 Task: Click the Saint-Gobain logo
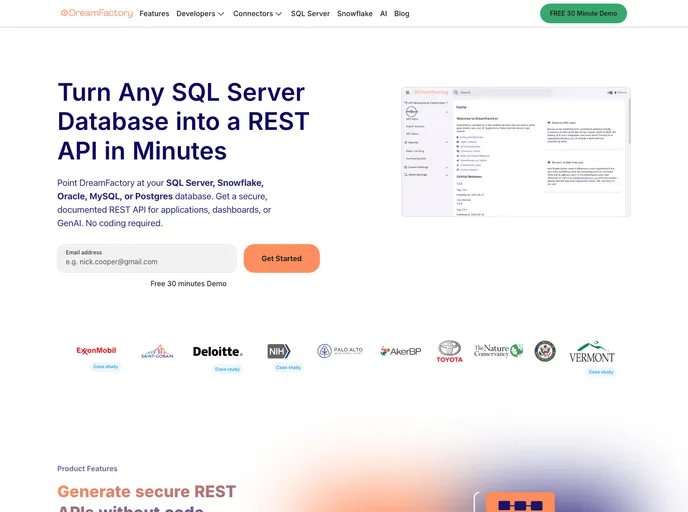(157, 352)
